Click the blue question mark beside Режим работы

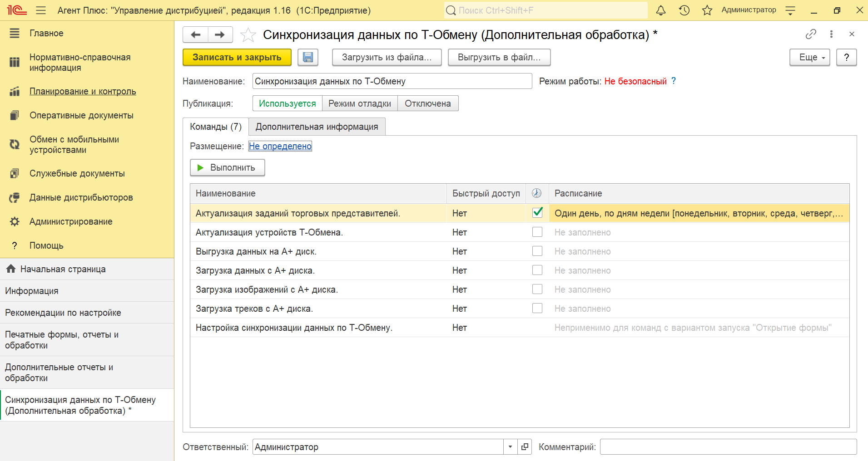pos(674,81)
